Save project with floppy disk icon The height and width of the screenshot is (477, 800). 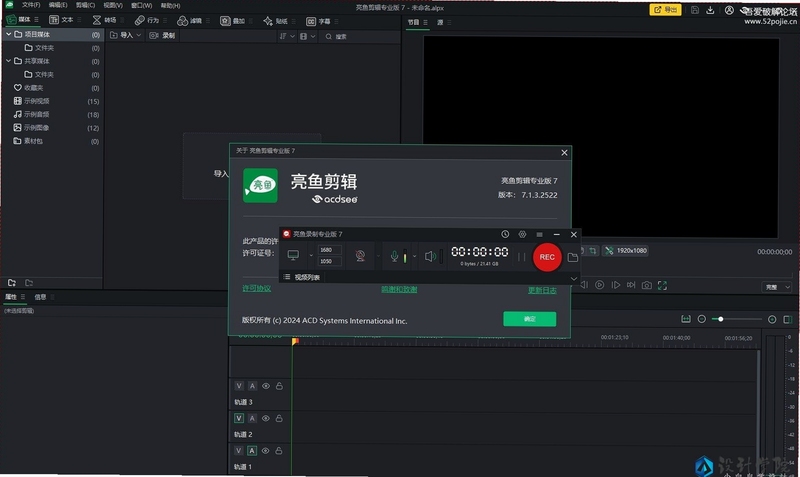(x=694, y=10)
